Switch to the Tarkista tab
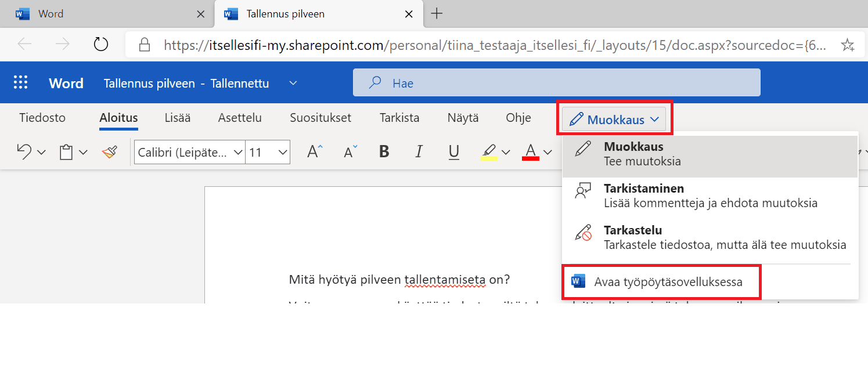 pyautogui.click(x=399, y=118)
